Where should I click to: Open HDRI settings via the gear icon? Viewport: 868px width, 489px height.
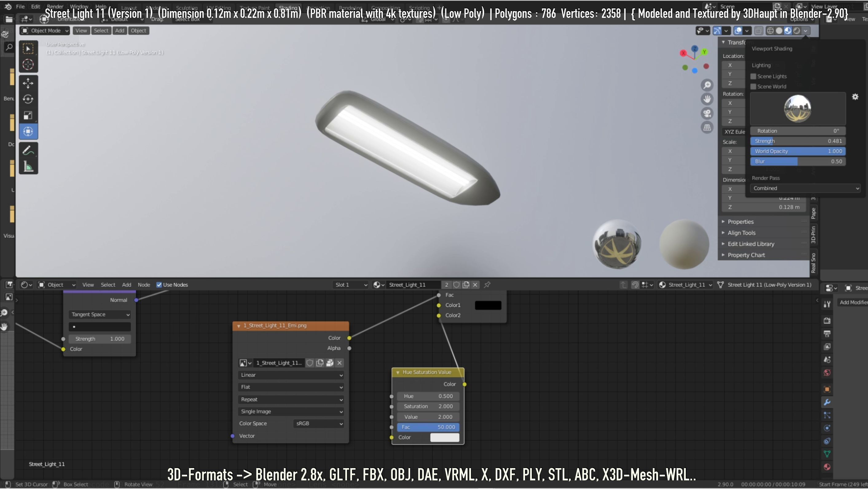[x=855, y=97]
